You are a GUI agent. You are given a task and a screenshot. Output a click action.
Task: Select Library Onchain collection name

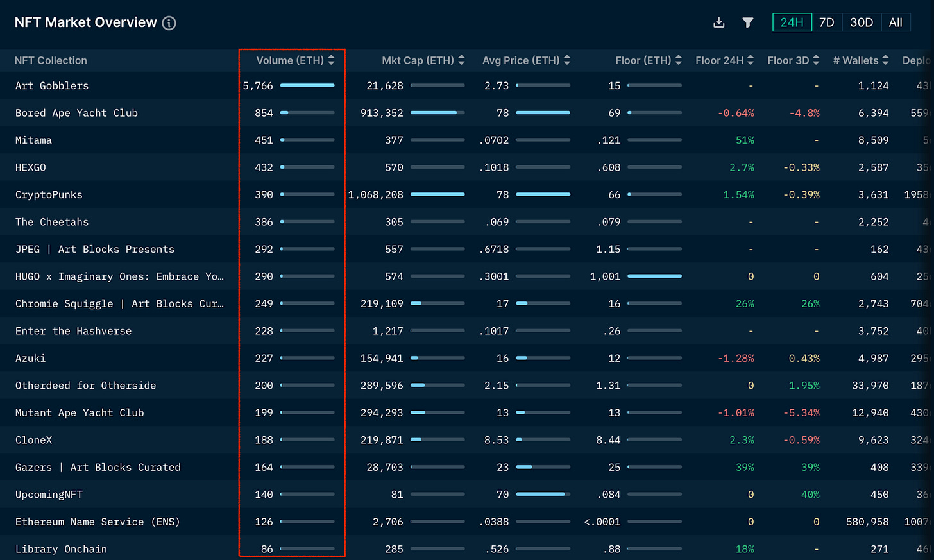click(61, 549)
